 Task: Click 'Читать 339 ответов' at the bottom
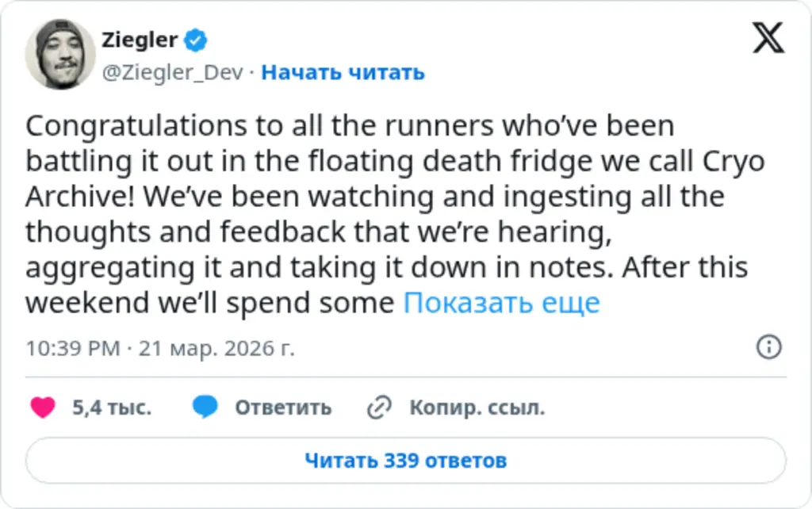[406, 459]
